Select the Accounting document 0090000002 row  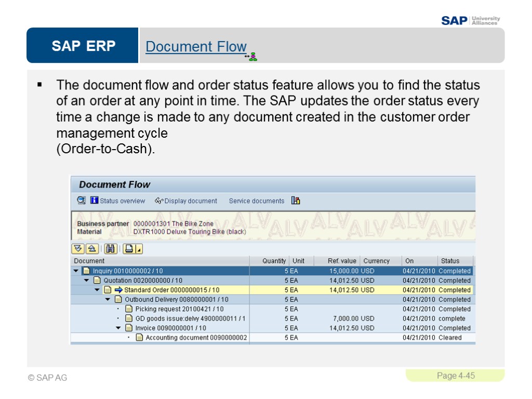[273, 337]
